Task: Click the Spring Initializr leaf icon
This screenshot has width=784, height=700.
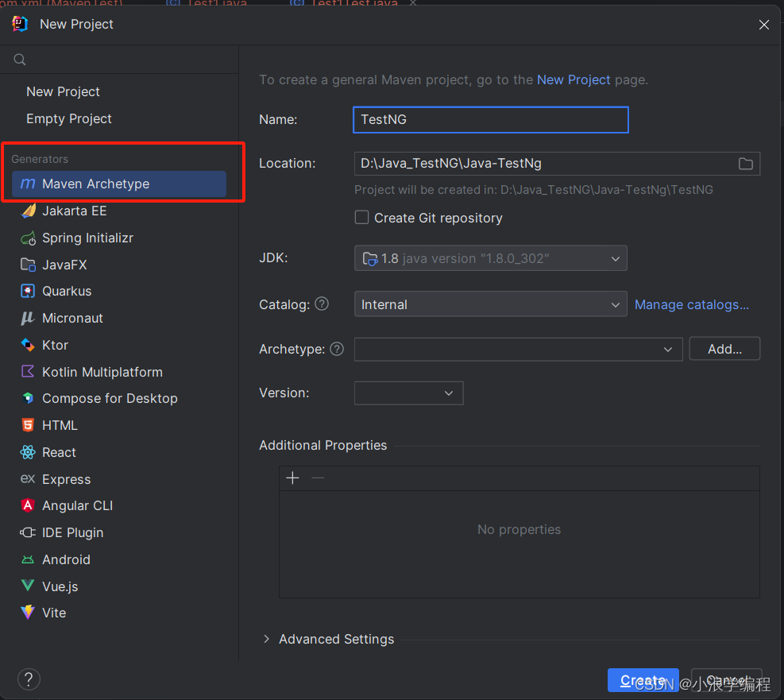Action: coord(28,238)
